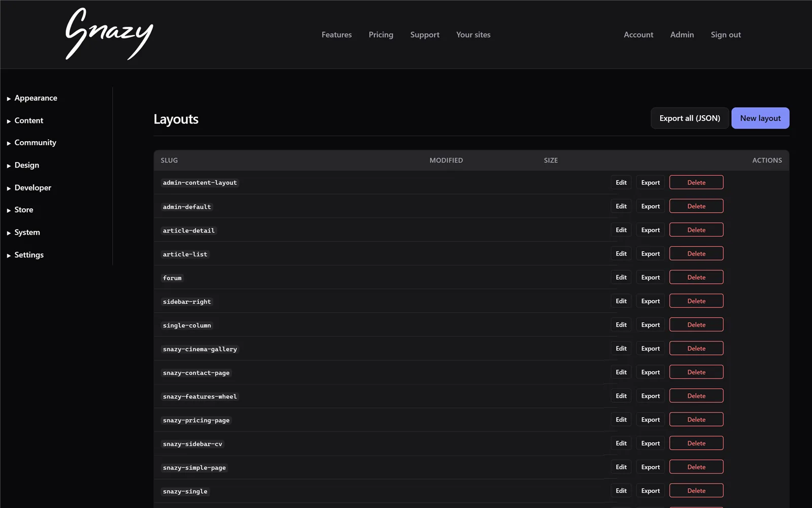Image resolution: width=812 pixels, height=508 pixels.
Task: Delete the snazy-cinema-gallery layout
Action: pos(696,348)
